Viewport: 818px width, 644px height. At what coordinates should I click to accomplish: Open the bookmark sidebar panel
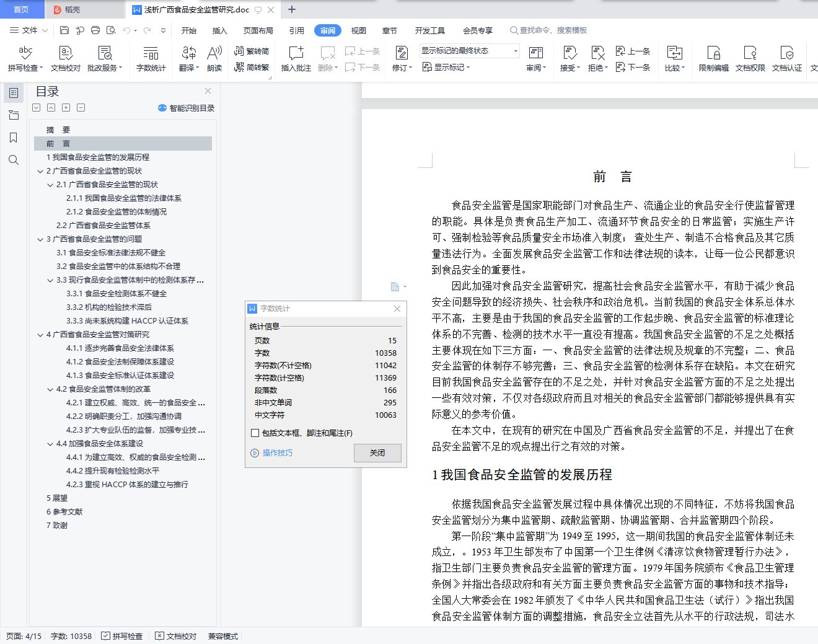coord(14,138)
